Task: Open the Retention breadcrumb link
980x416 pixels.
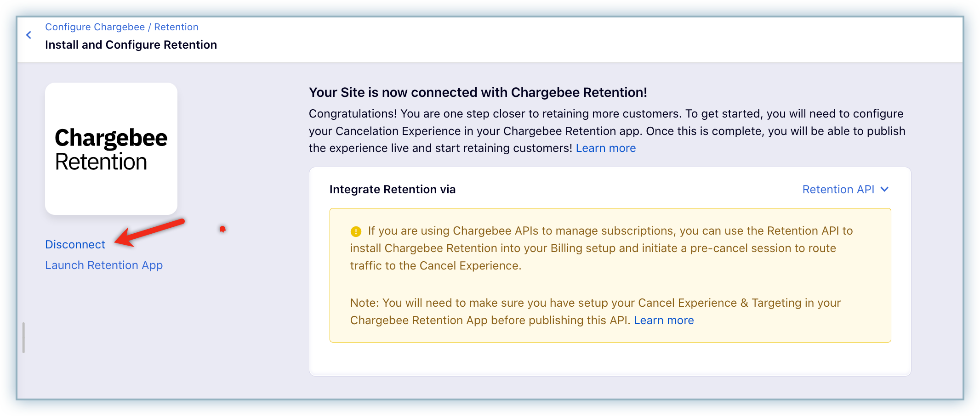Action: point(176,27)
